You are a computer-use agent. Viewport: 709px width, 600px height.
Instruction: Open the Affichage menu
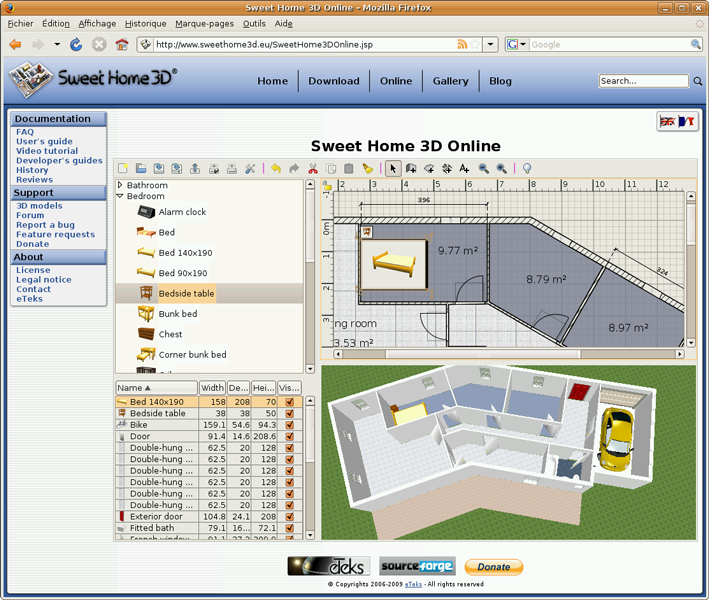click(x=97, y=24)
